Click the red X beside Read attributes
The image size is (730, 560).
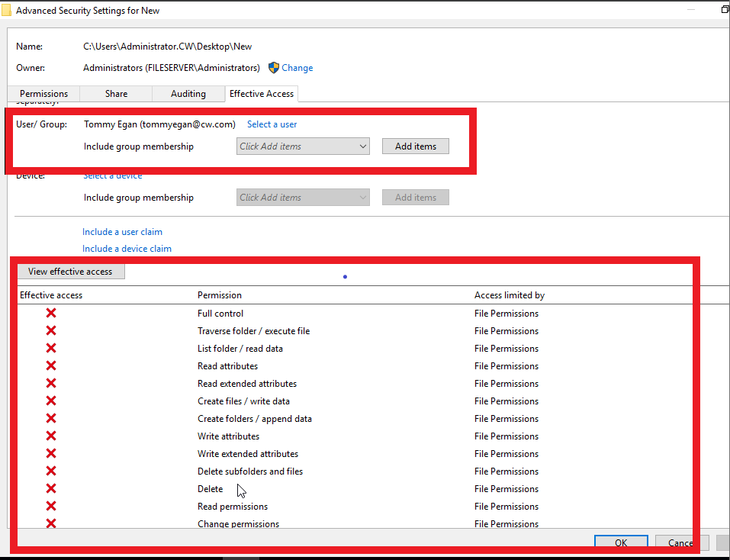tap(51, 366)
